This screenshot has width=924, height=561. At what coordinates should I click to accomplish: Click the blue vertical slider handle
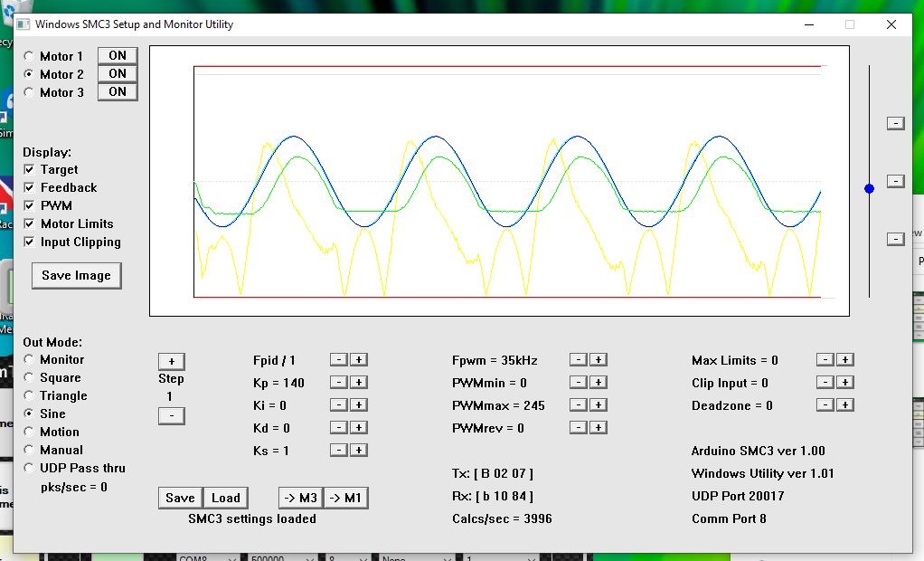tap(870, 188)
